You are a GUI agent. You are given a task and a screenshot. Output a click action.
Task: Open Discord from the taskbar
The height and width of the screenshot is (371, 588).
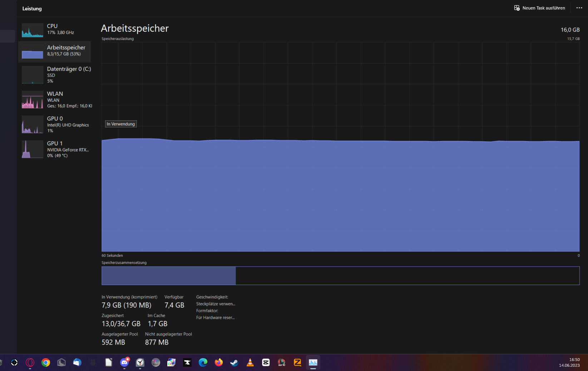(x=124, y=362)
